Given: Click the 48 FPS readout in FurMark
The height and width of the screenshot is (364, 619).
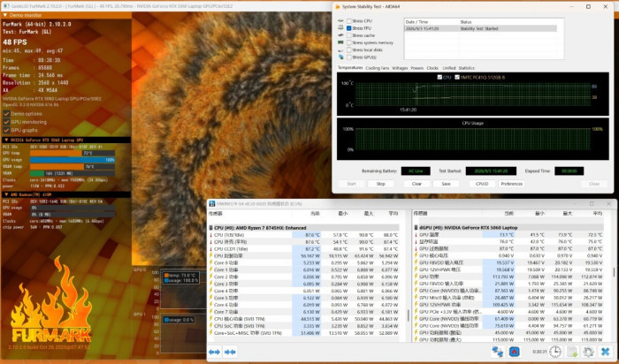Looking at the screenshot, I should [x=15, y=42].
